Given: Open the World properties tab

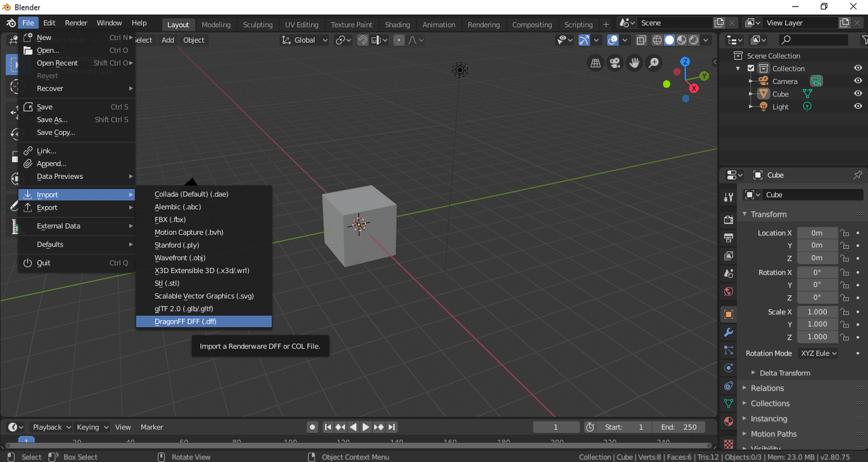Looking at the screenshot, I should (729, 292).
